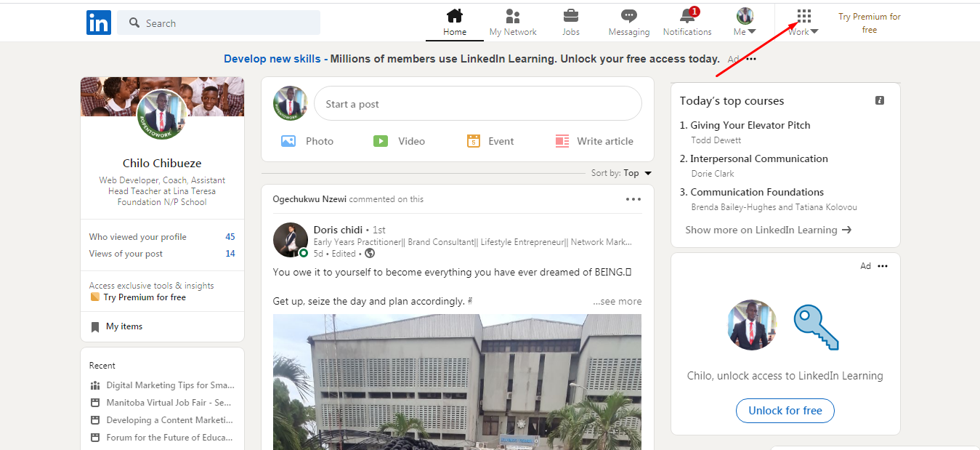Click the Unlock for free button
Image resolution: width=980 pixels, height=450 pixels.
pos(785,411)
